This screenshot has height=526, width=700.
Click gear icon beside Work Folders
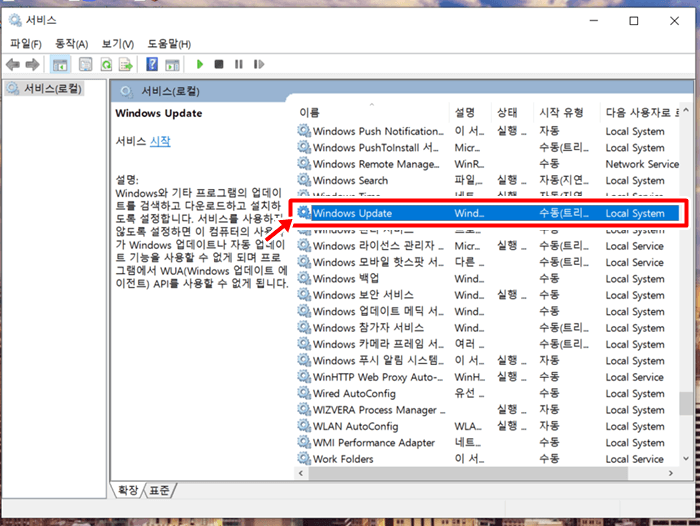pyautogui.click(x=304, y=459)
